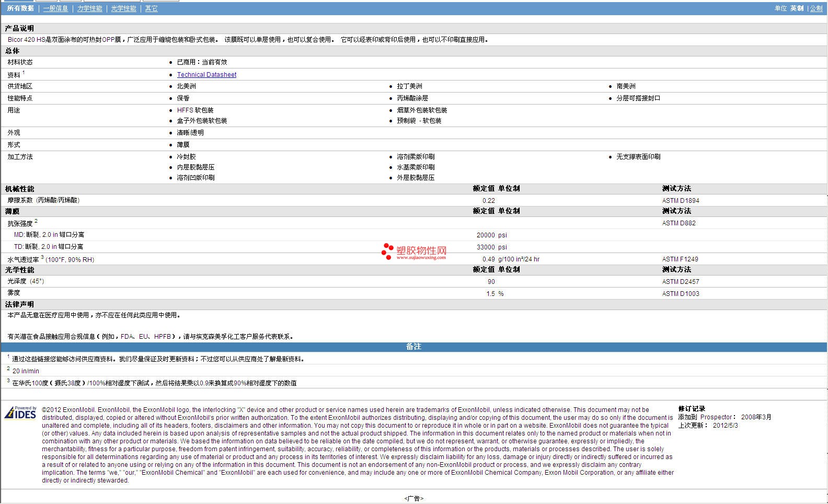Screen dimensions: 828x504
Task: Click the 内层胶黏层压 processing entry
Action: (195, 167)
